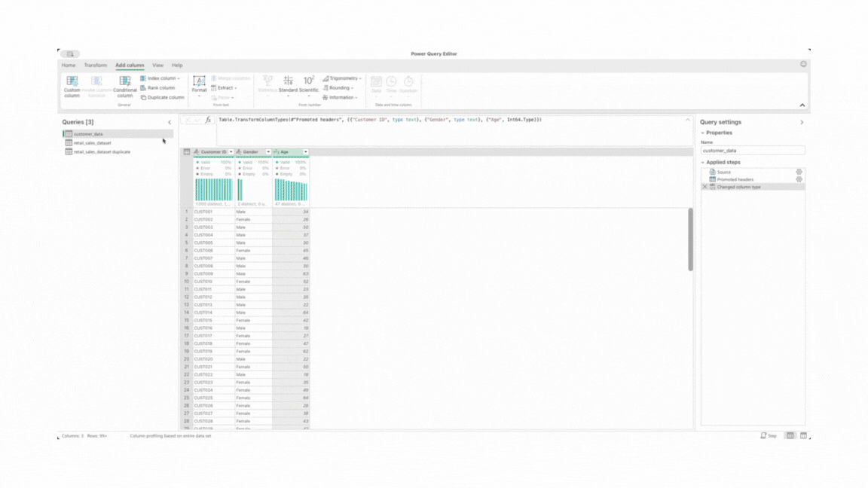Click the query Name field
Screen dimensions: 868x488
point(753,151)
